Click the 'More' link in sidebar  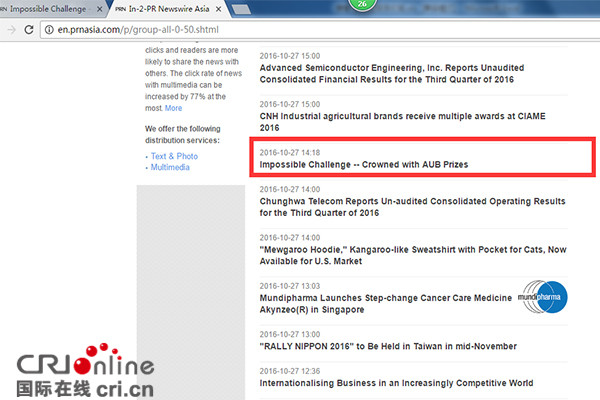click(174, 108)
